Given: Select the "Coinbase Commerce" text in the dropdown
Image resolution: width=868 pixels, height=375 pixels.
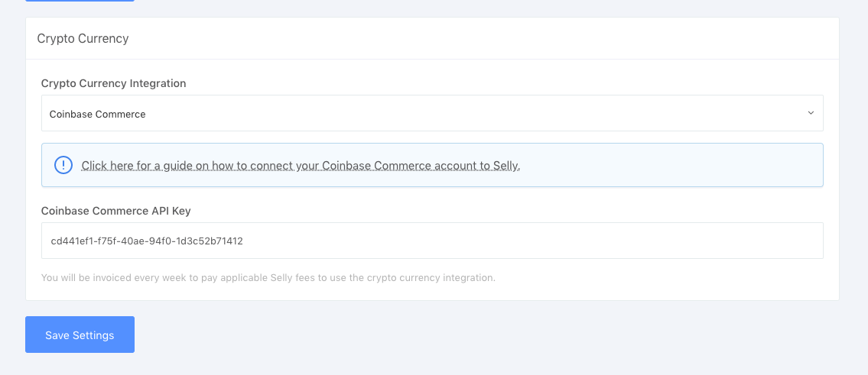Looking at the screenshot, I should [x=97, y=114].
